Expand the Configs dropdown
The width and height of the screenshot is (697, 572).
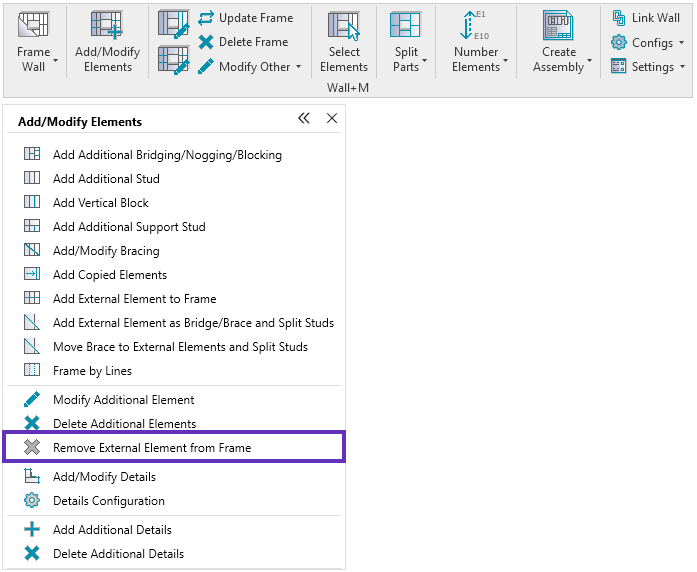pos(681,43)
